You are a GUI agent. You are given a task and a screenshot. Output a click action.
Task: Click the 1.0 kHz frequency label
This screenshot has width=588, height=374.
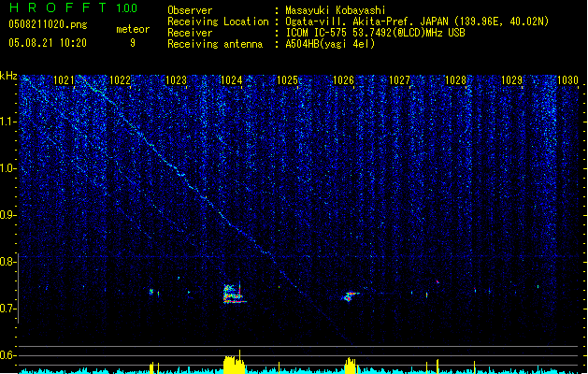tap(8, 168)
